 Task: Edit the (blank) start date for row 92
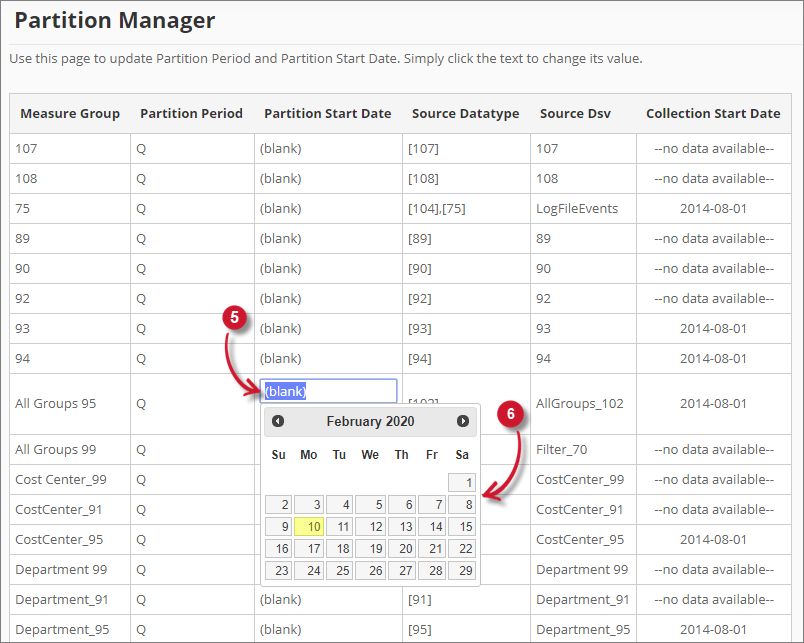pyautogui.click(x=280, y=298)
